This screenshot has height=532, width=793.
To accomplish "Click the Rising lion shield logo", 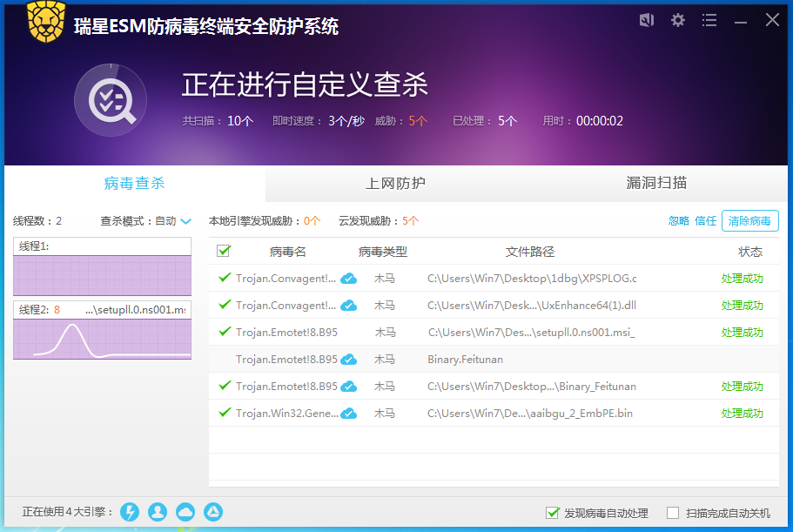I will coord(46,23).
